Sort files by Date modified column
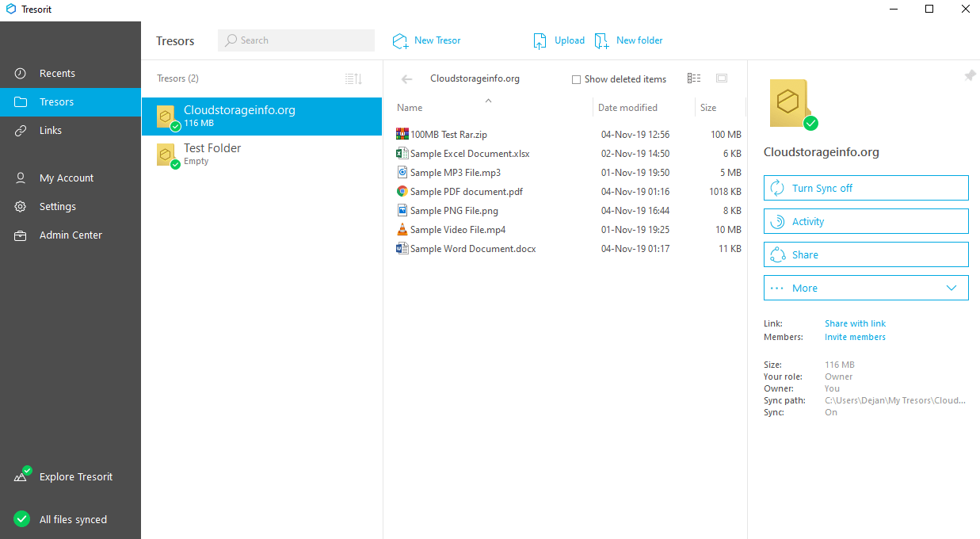 tap(627, 108)
